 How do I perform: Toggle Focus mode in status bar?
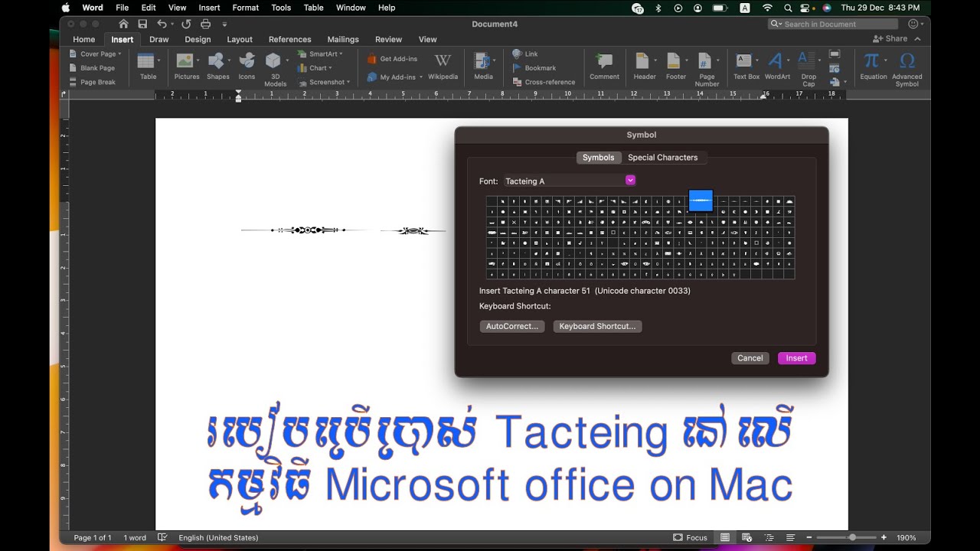690,537
